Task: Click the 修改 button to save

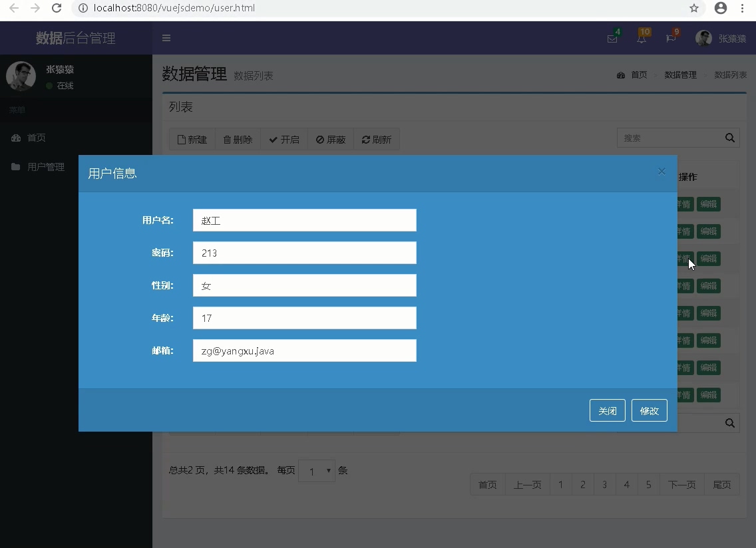Action: (x=650, y=410)
